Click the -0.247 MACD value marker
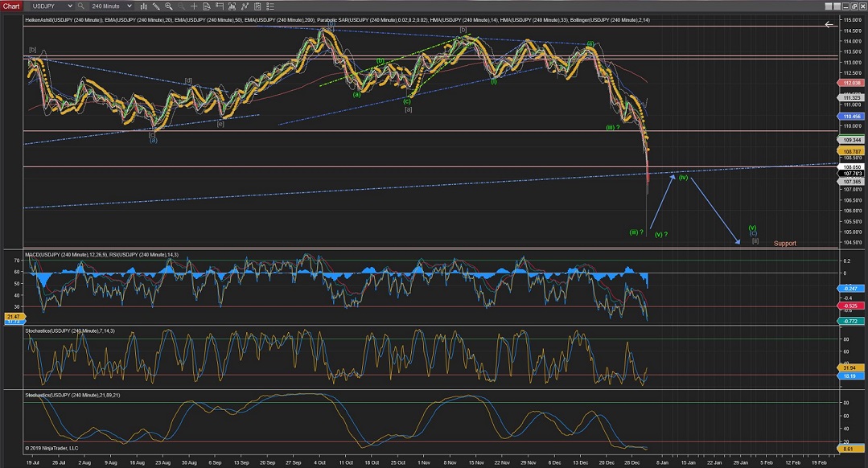The width and height of the screenshot is (868, 468). pos(850,289)
